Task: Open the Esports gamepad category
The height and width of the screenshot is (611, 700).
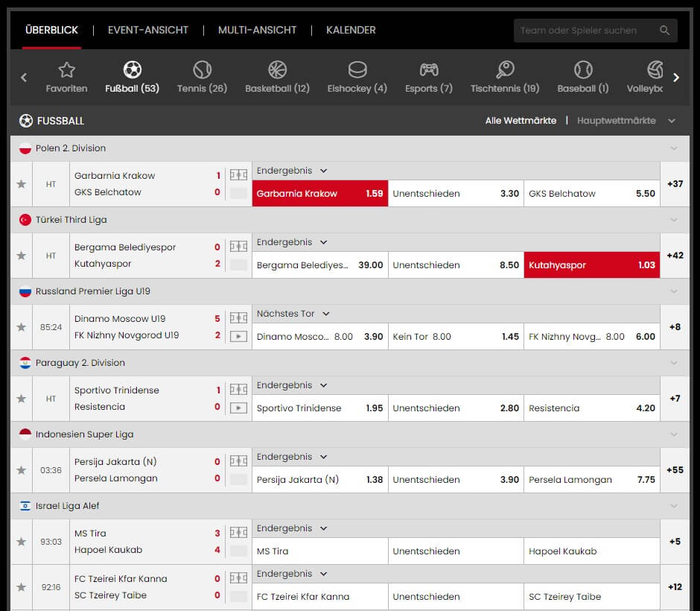Action: click(429, 77)
